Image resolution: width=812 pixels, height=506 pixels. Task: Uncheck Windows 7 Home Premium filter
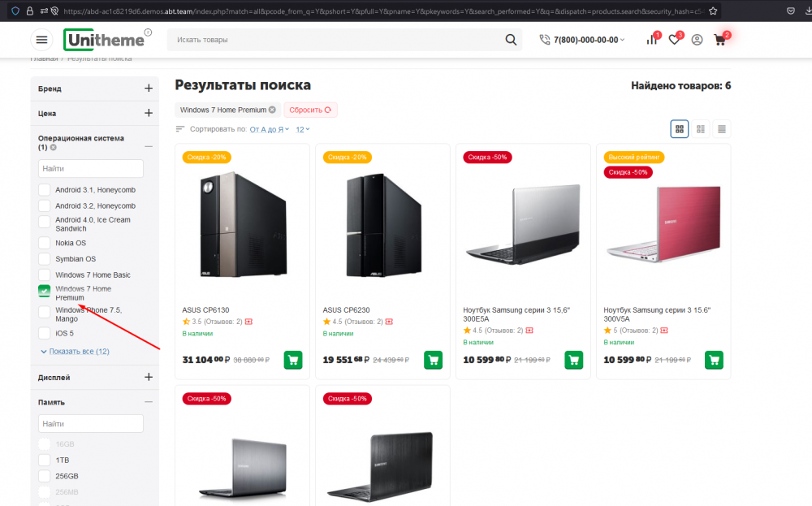[45, 292]
